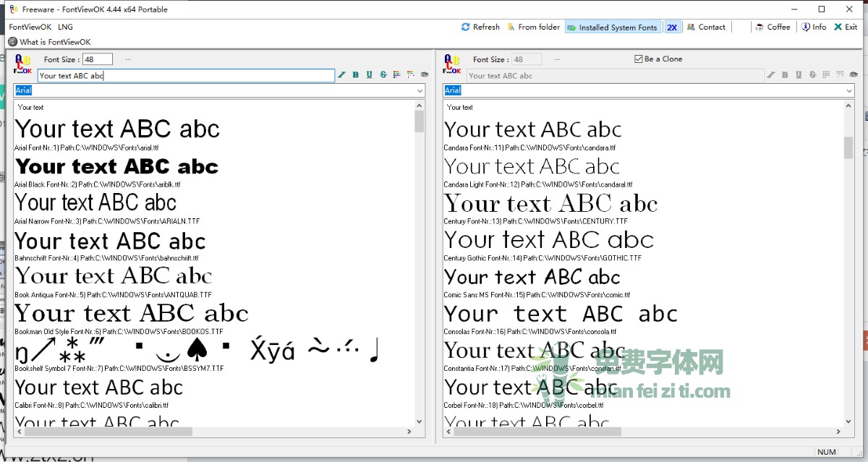This screenshot has height=462, width=868.
Task: Select the Bookman Old Style font sample
Action: [x=132, y=313]
